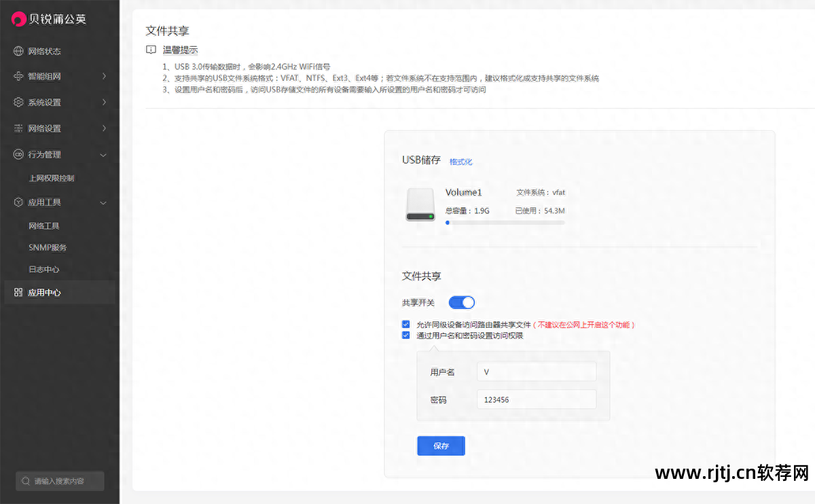This screenshot has height=504, width=815.
Task: Click the 智能组网 sidebar icon
Action: [18, 76]
